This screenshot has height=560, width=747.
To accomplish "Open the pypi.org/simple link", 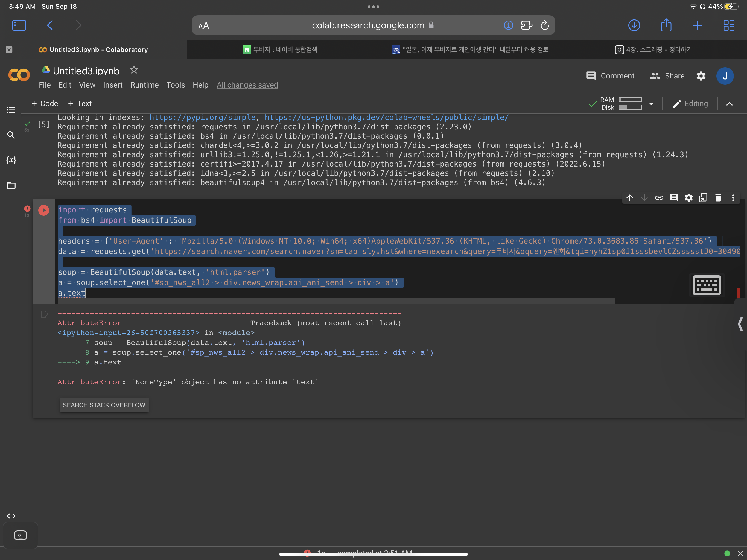I will [203, 118].
